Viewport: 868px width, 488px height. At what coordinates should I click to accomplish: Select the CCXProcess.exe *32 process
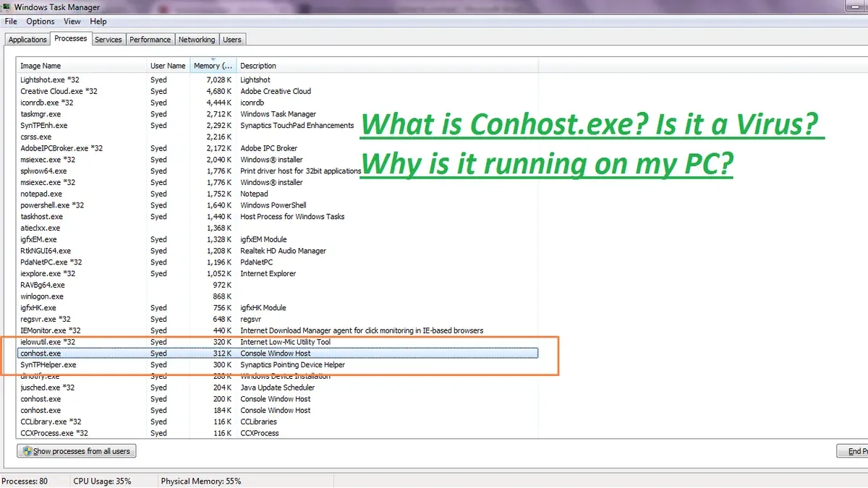point(278,433)
